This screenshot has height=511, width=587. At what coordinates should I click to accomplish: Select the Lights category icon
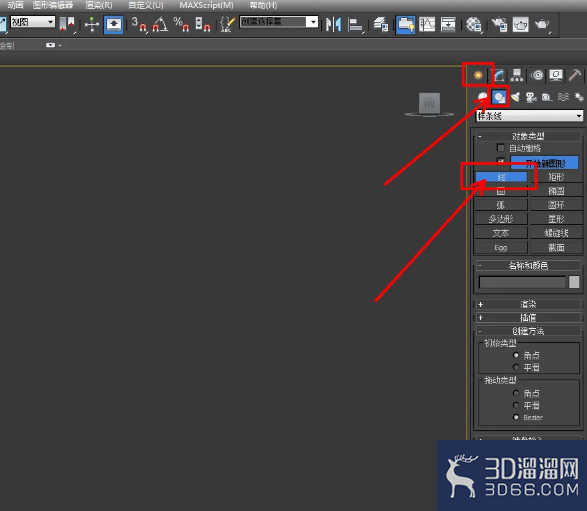515,97
